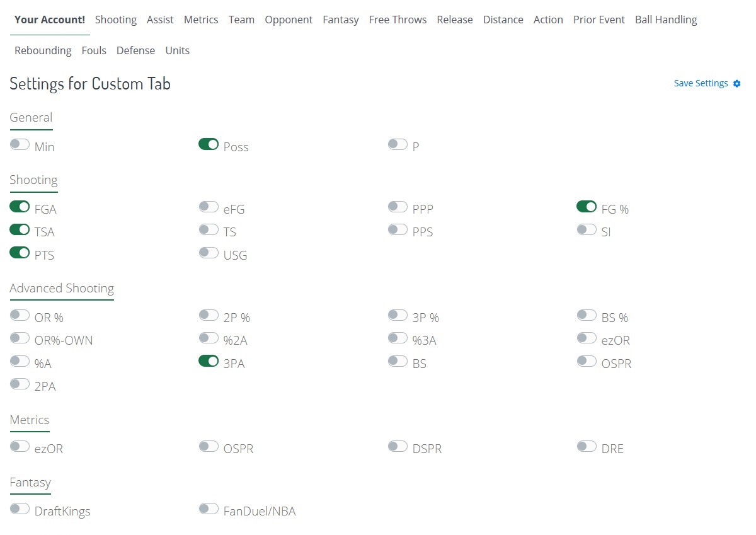Click the Save Settings link
The width and height of the screenshot is (756, 535).
(x=701, y=83)
